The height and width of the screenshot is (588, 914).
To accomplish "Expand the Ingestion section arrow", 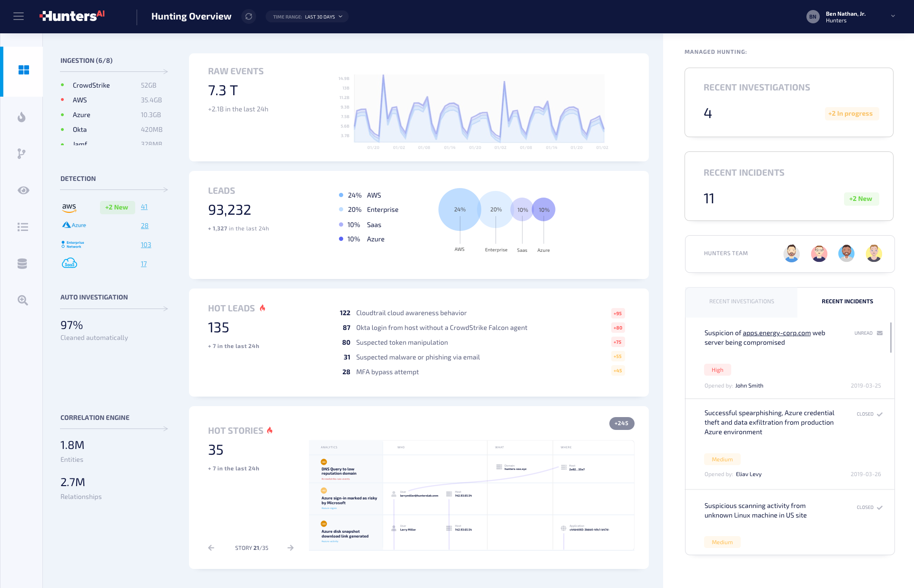I will click(165, 71).
